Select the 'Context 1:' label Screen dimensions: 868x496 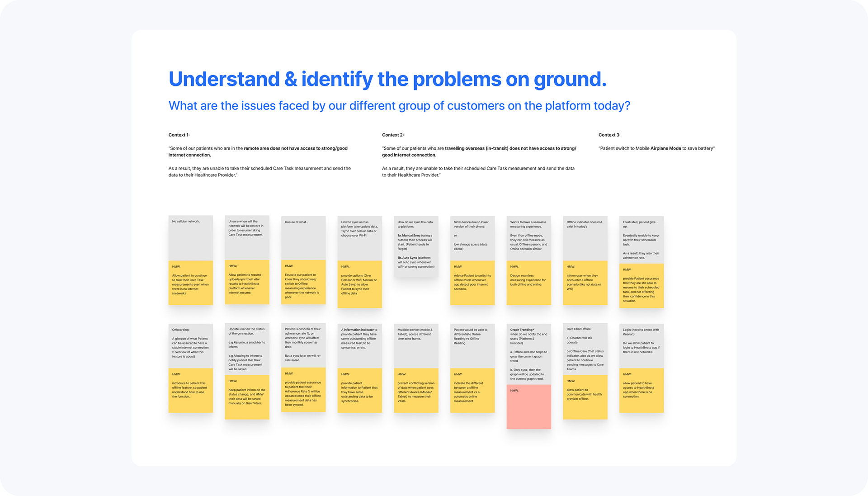(x=179, y=135)
